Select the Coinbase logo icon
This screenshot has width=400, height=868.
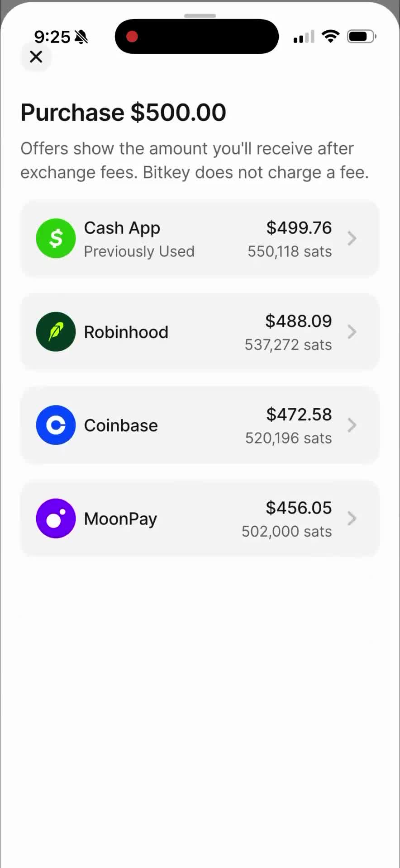click(55, 425)
